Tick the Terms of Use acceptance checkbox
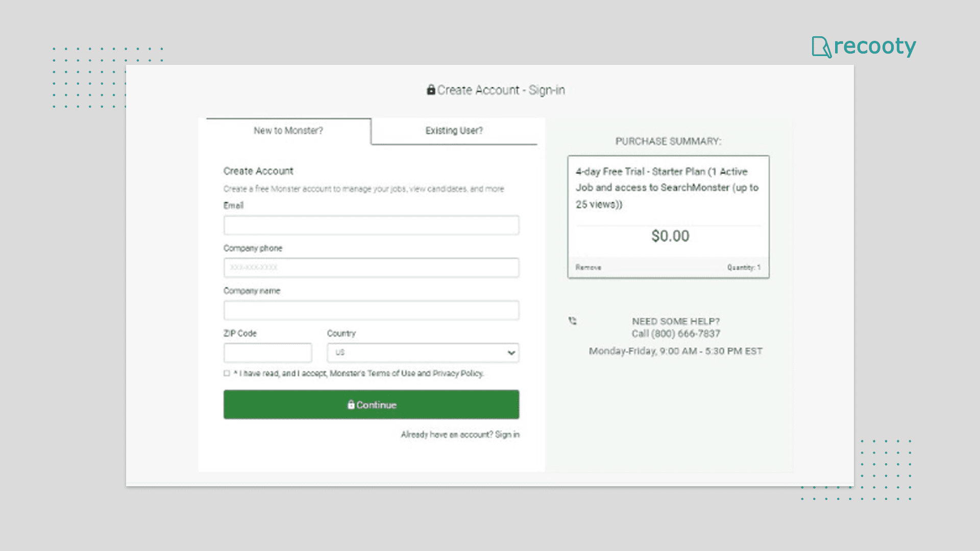The width and height of the screenshot is (980, 551). 227,373
